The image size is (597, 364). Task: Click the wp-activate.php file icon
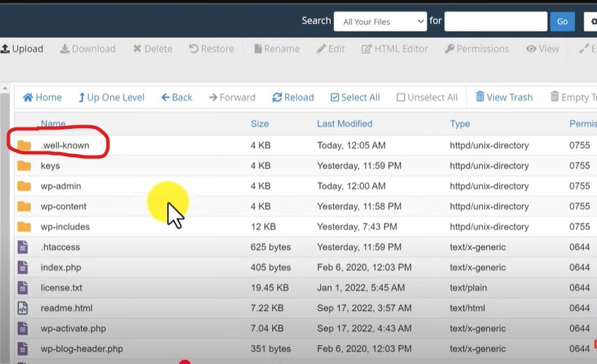click(23, 328)
